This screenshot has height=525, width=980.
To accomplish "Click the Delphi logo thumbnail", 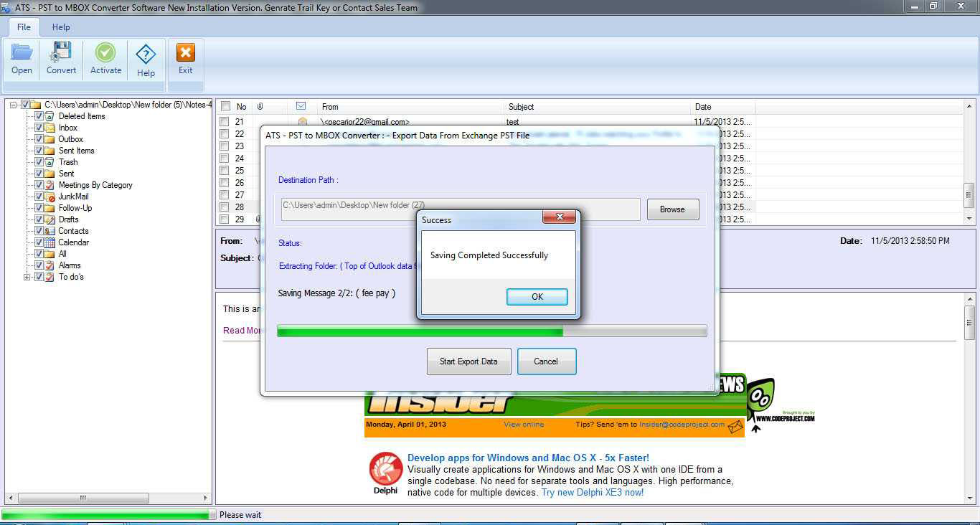I will [385, 473].
